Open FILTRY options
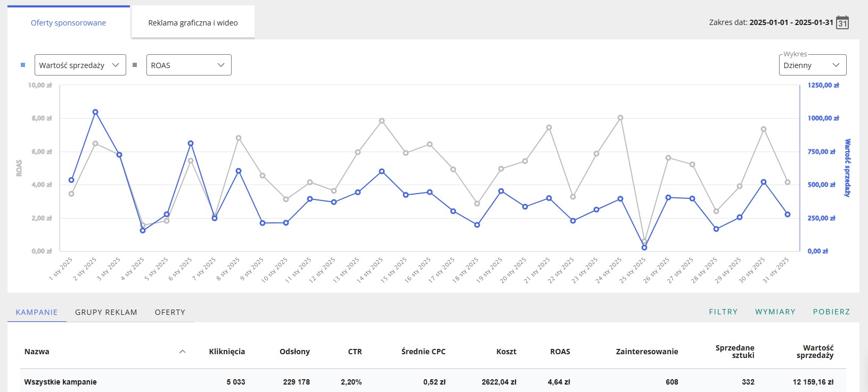Image resolution: width=868 pixels, height=392 pixels. [723, 312]
